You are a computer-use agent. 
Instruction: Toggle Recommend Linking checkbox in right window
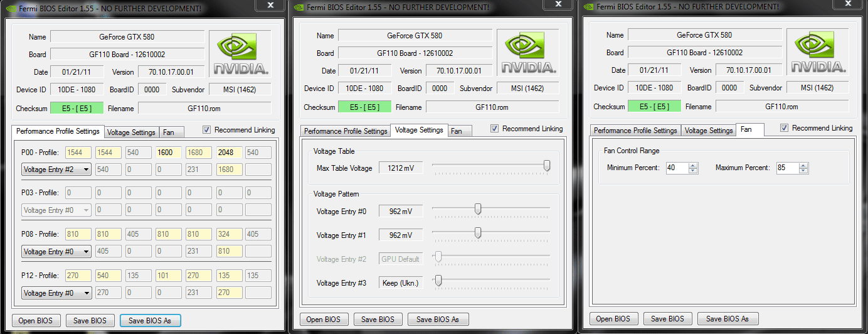[785, 128]
